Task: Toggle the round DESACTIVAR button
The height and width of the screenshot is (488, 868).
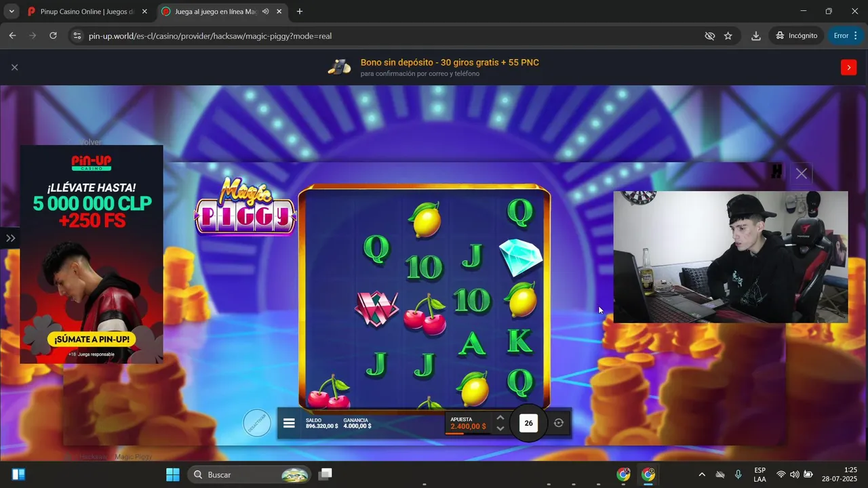Action: tap(257, 423)
